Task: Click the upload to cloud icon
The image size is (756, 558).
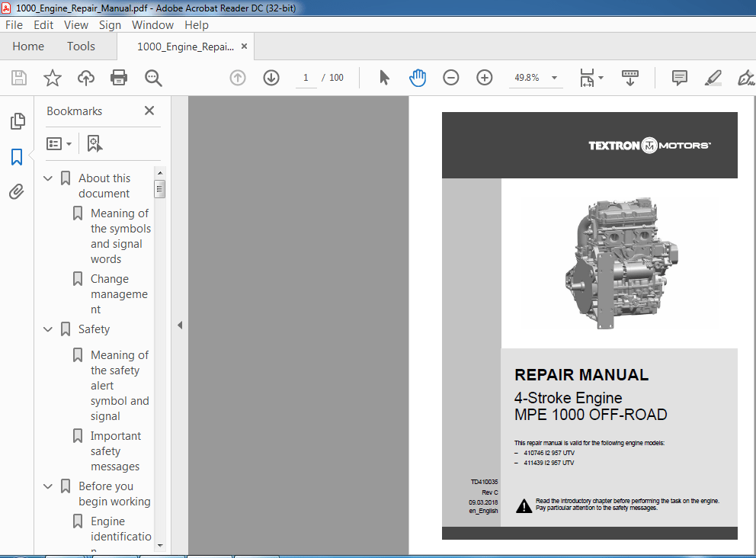Action: [86, 78]
